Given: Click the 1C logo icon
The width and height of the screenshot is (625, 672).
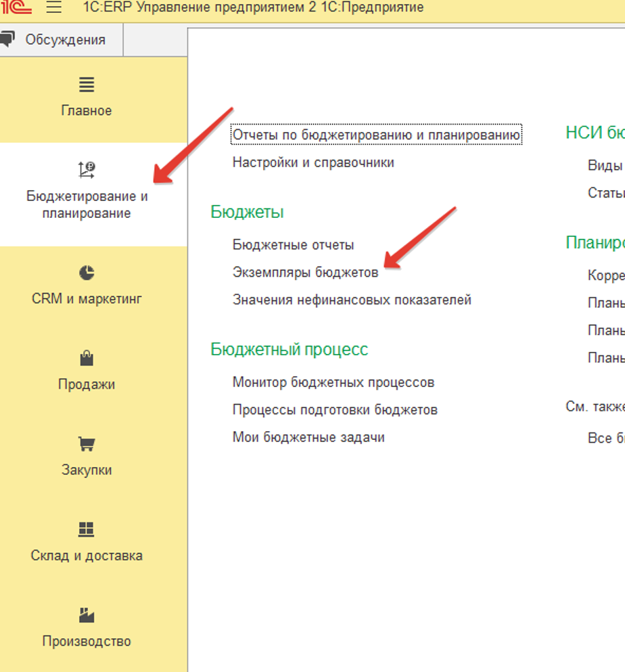Looking at the screenshot, I should click(16, 7).
